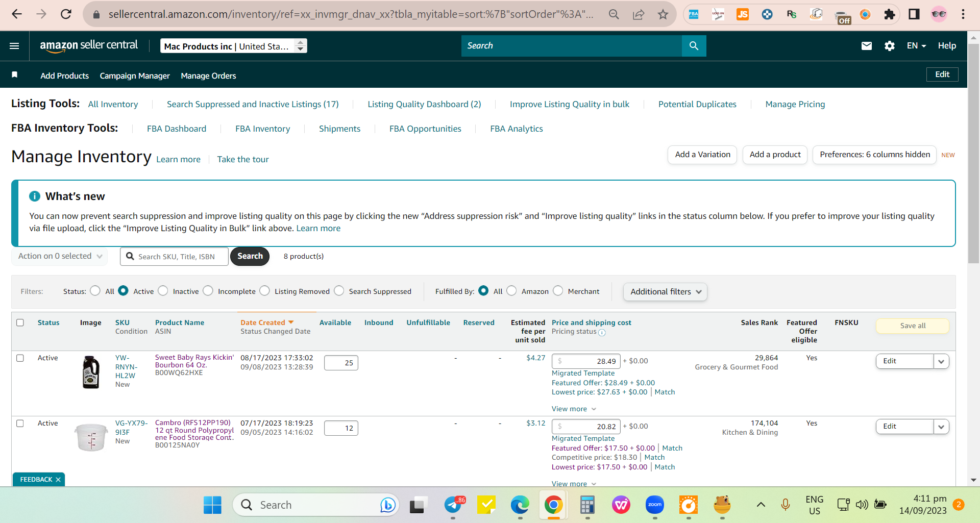
Task: Click the page vertical scrollbar thumb
Action: [974, 153]
